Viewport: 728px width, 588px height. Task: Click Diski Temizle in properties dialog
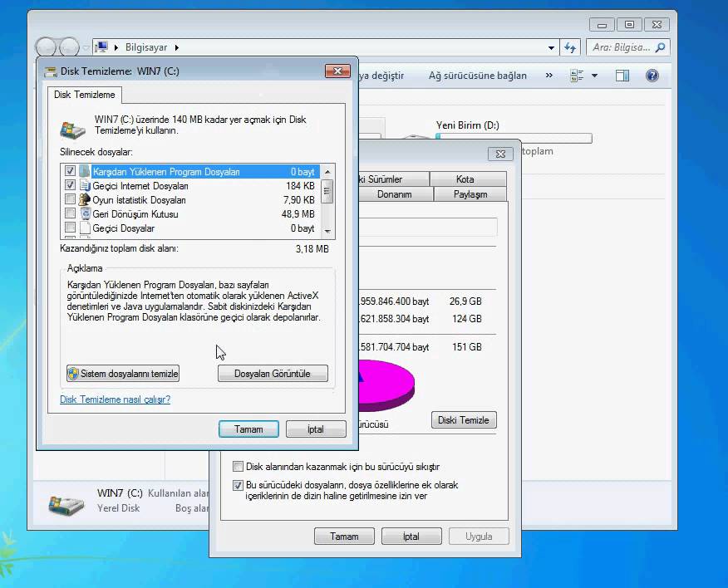point(464,420)
